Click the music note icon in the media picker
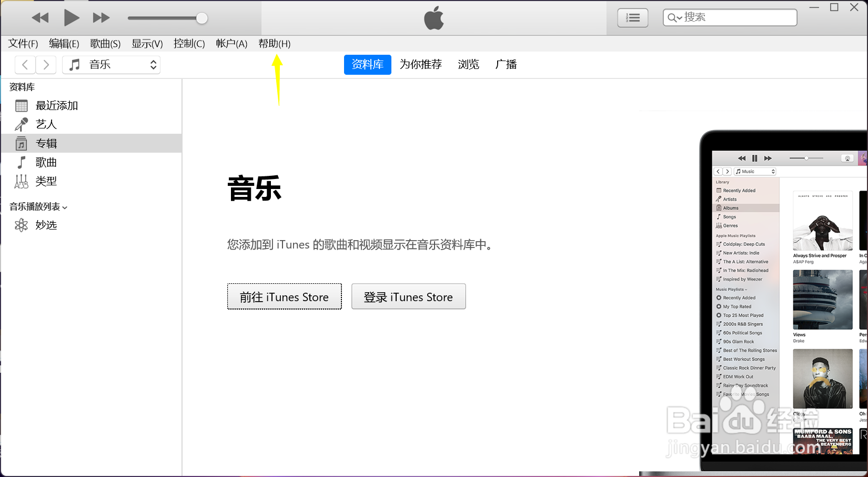The width and height of the screenshot is (868, 477). tap(75, 65)
